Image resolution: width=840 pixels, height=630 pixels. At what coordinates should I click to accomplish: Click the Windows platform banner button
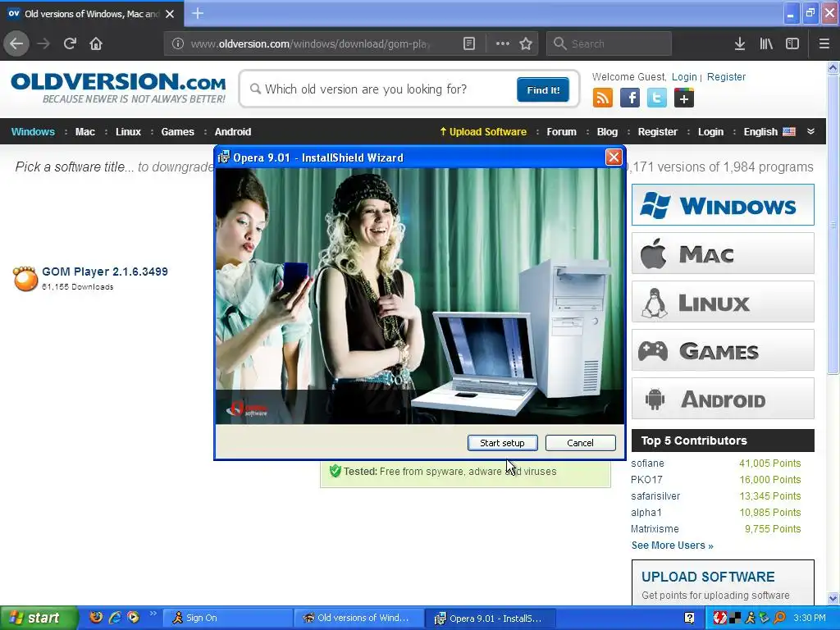coord(723,205)
